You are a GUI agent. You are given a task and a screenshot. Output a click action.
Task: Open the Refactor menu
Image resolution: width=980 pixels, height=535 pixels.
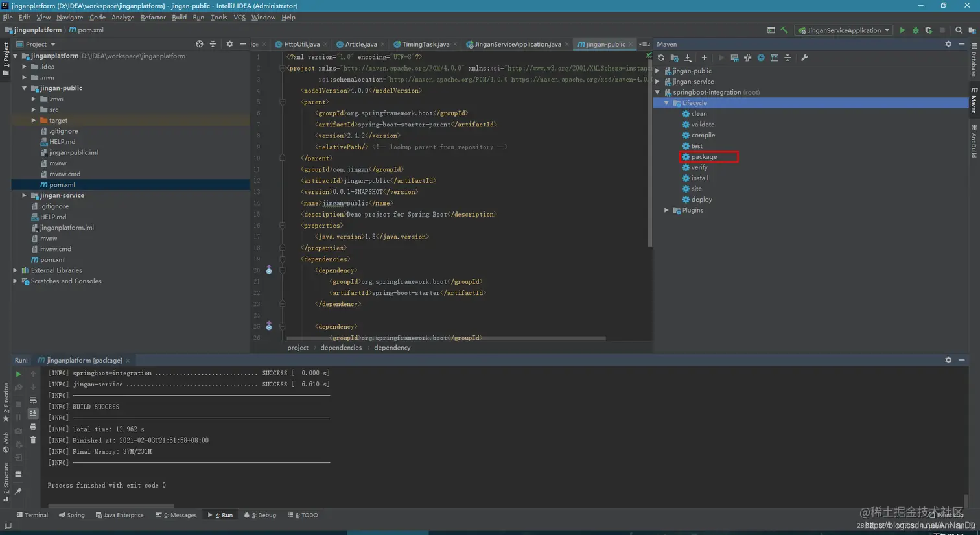153,18
